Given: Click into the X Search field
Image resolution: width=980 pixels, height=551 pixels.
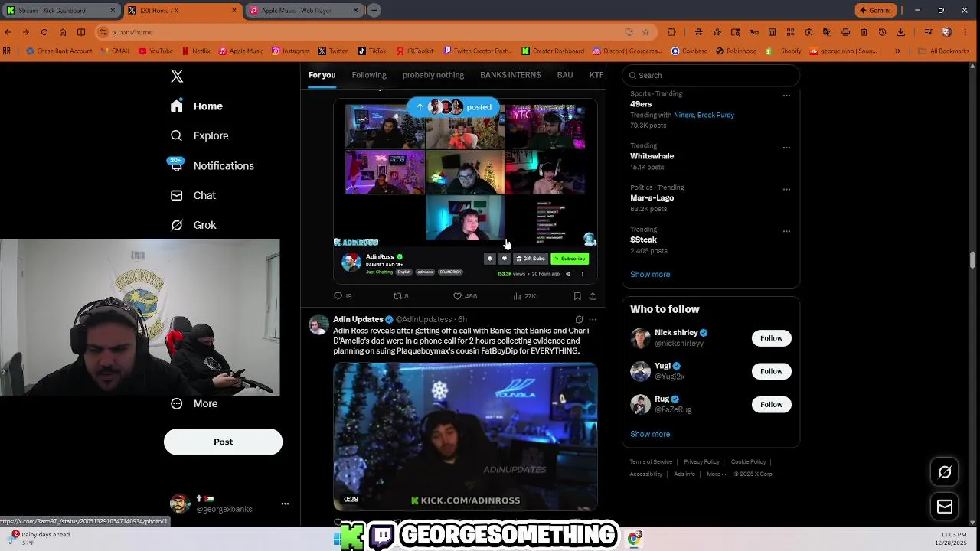Looking at the screenshot, I should 711,75.
